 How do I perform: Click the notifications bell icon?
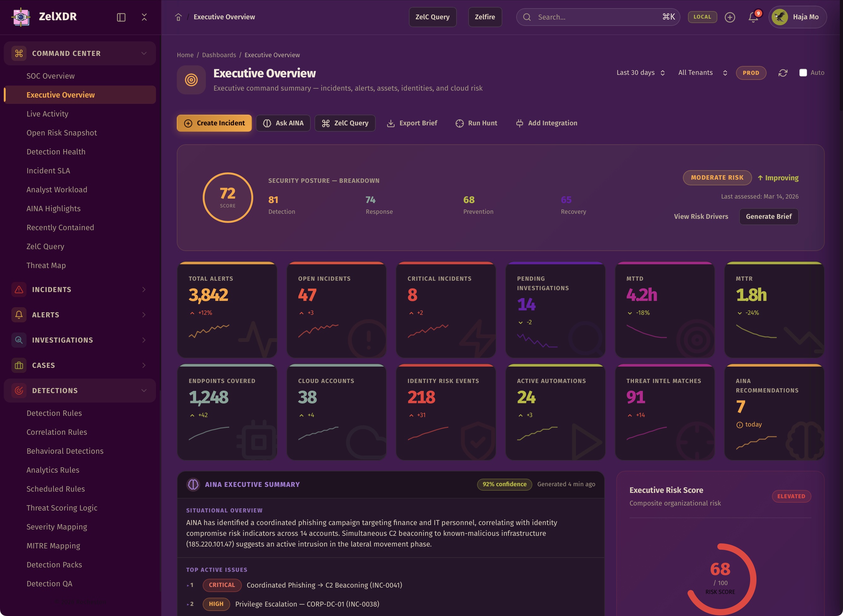click(753, 17)
